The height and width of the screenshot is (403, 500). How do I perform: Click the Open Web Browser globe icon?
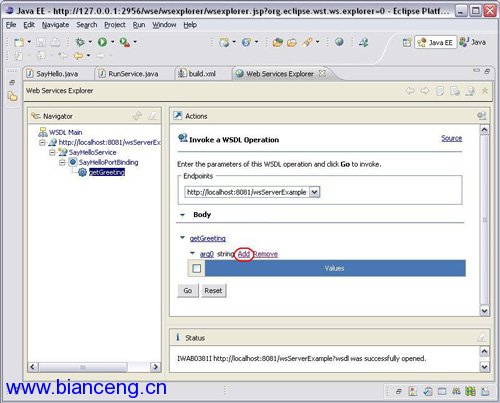coord(339,42)
